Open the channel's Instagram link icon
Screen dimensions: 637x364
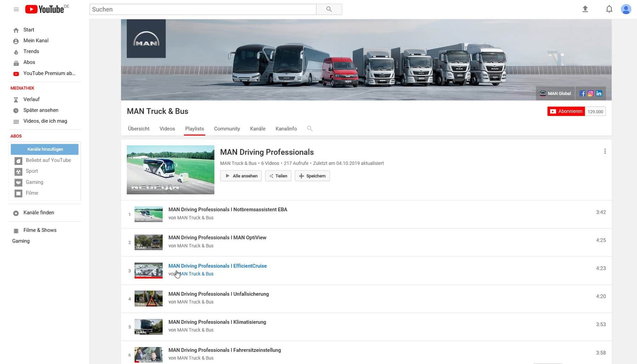(x=590, y=93)
